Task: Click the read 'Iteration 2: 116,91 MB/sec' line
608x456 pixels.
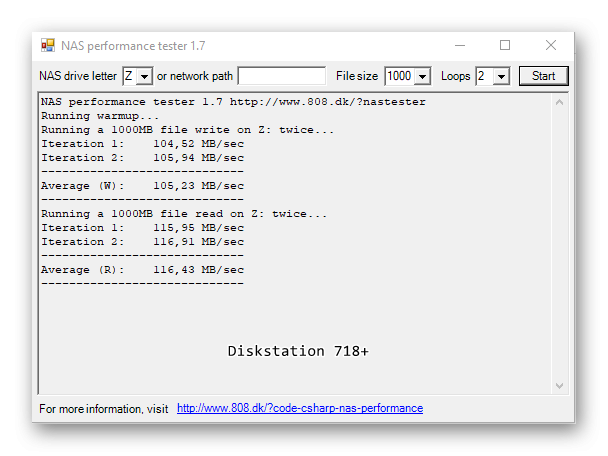Action: [142, 242]
